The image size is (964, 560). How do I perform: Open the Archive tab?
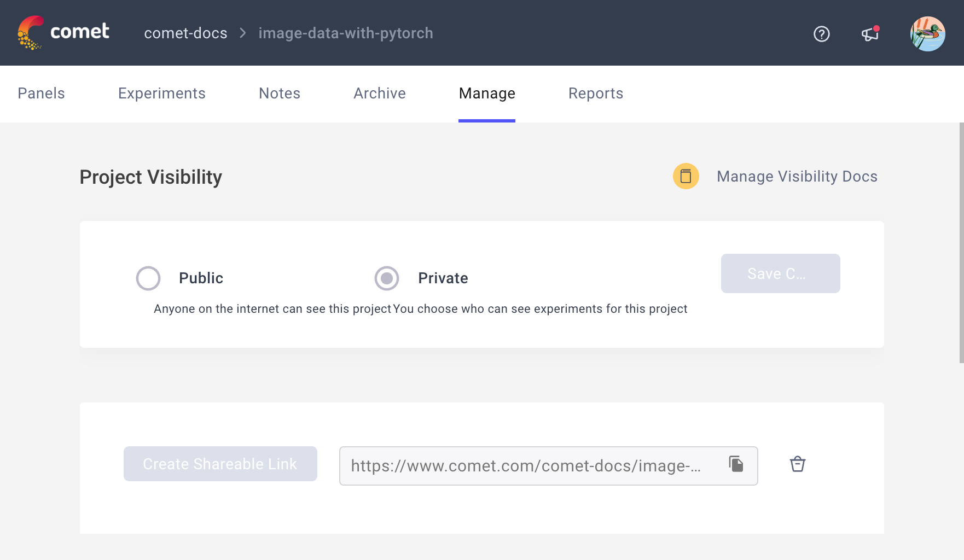pyautogui.click(x=380, y=93)
